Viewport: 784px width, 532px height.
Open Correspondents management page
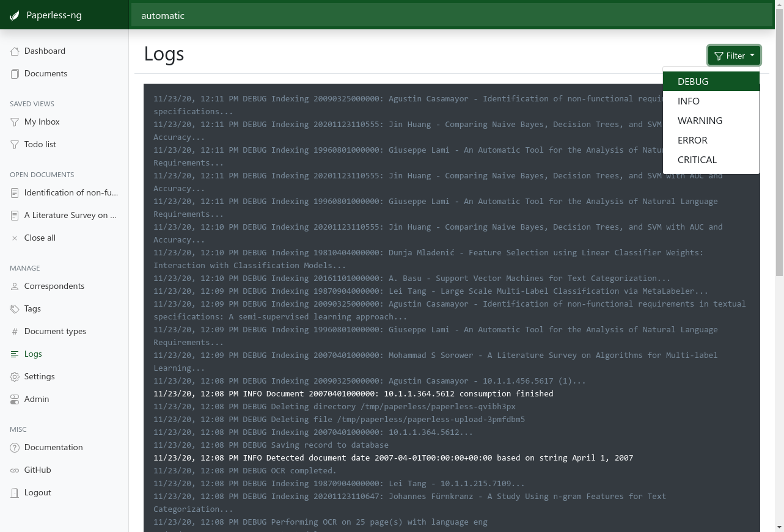click(54, 286)
